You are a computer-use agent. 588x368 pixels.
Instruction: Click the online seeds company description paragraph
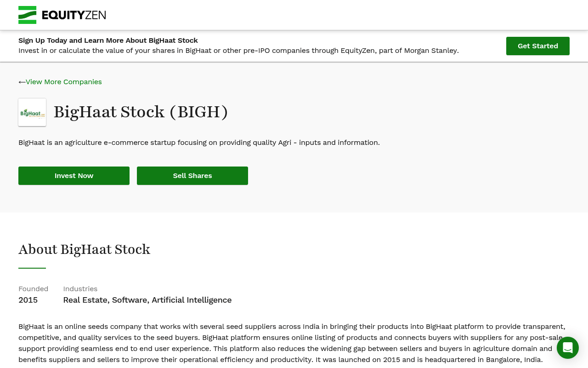[292, 343]
